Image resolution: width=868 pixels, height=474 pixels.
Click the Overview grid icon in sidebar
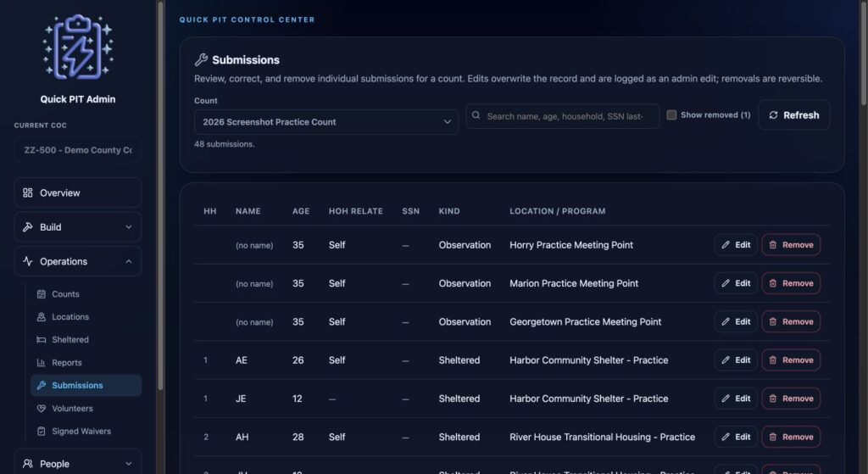(x=28, y=192)
